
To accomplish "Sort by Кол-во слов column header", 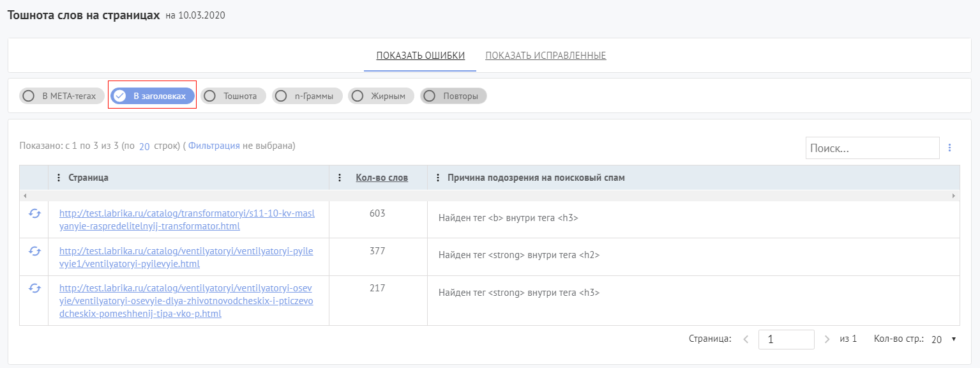I will point(381,178).
